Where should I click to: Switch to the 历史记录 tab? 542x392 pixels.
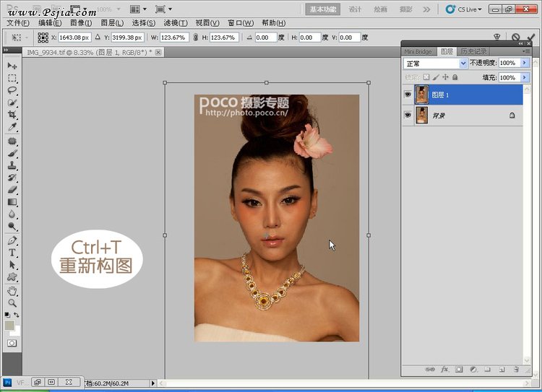tap(473, 51)
